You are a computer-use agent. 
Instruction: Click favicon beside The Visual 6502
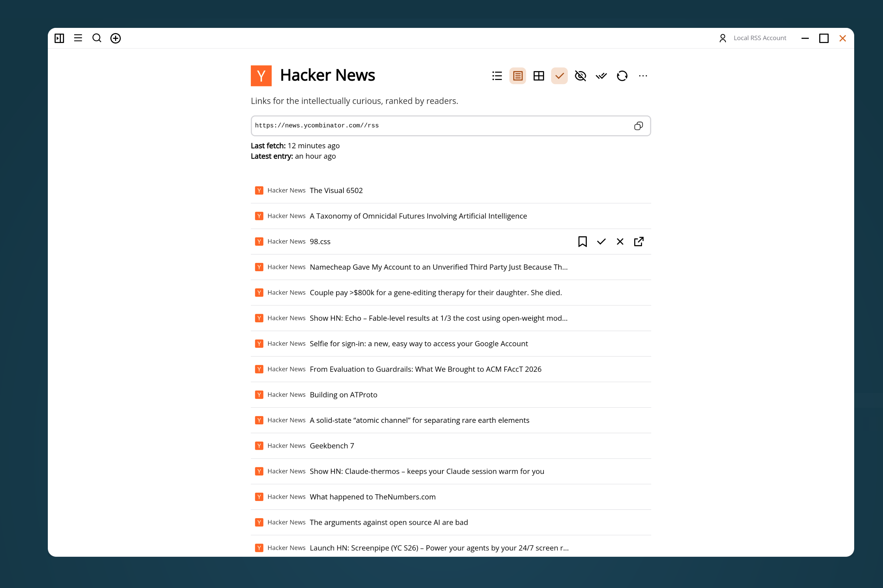click(259, 191)
